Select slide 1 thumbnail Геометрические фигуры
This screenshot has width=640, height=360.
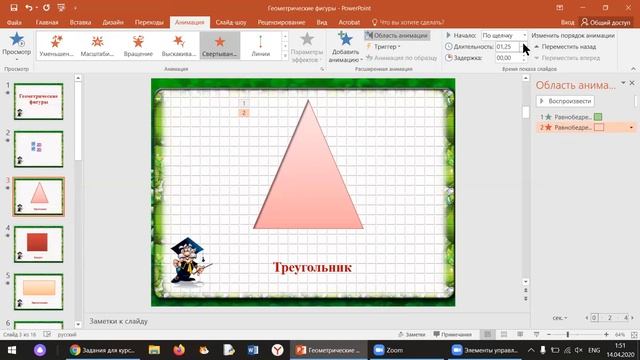pos(39,101)
